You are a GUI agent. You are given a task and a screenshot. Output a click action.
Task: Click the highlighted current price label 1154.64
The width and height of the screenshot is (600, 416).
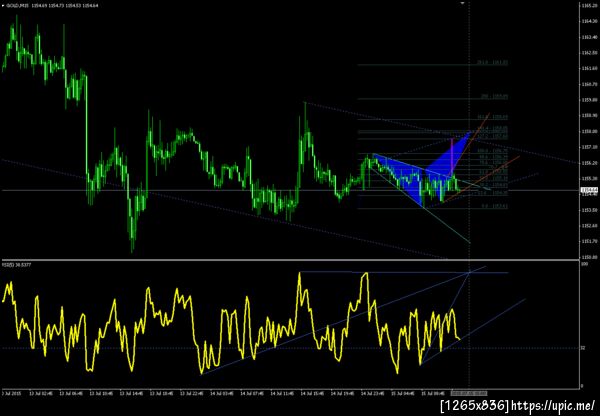(x=589, y=190)
